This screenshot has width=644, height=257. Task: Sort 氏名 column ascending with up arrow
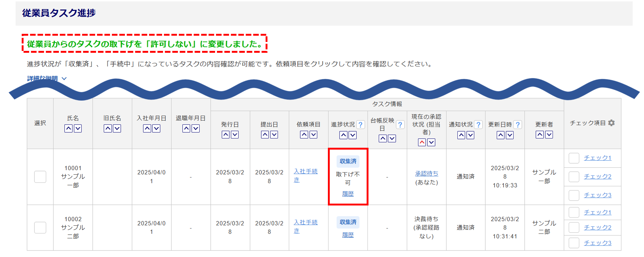click(68, 128)
